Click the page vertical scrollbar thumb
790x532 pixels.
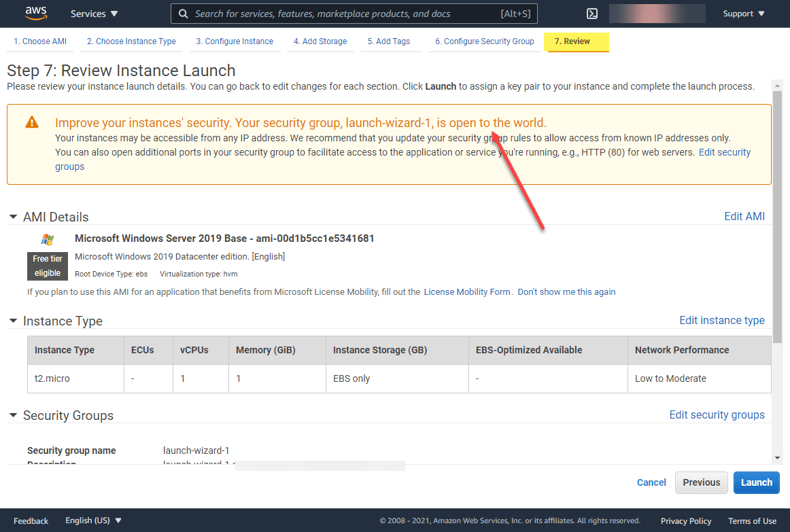tap(777, 217)
